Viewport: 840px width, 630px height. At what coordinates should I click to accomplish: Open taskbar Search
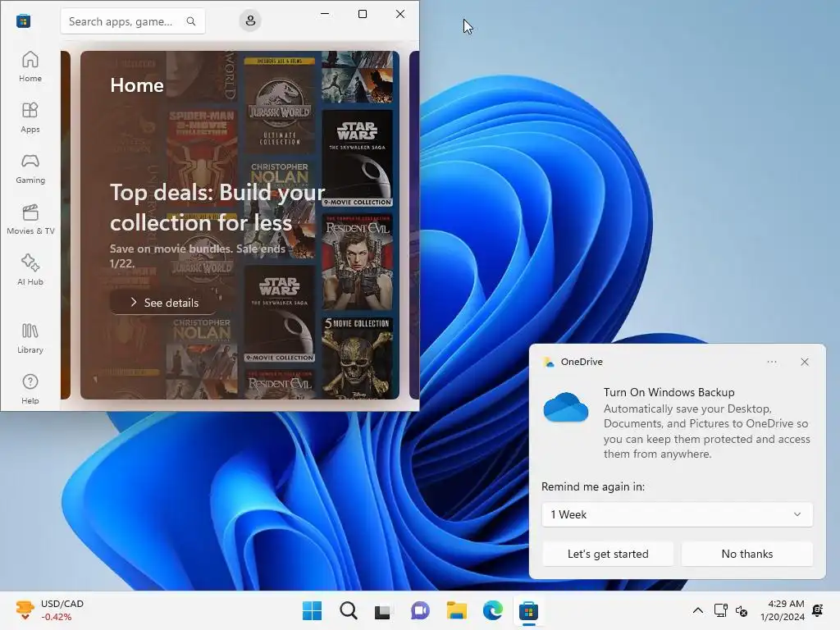tap(348, 610)
